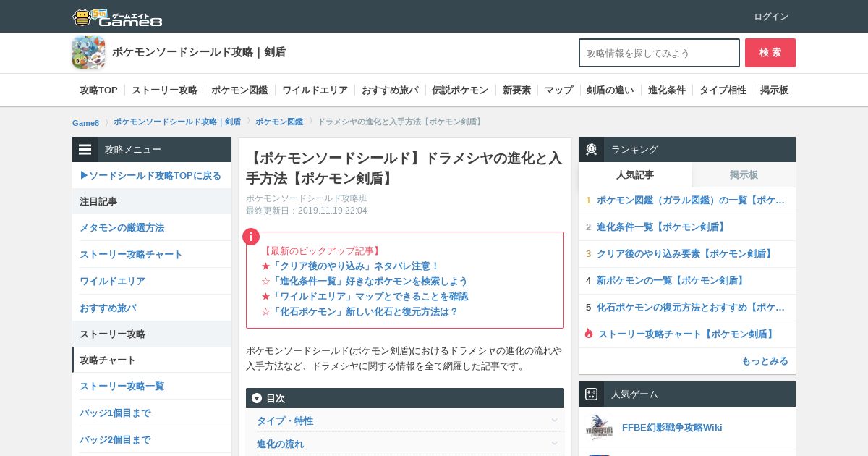Open おすすめ旅パ in navigation bar
Screen dimensions: 868x456
point(390,90)
